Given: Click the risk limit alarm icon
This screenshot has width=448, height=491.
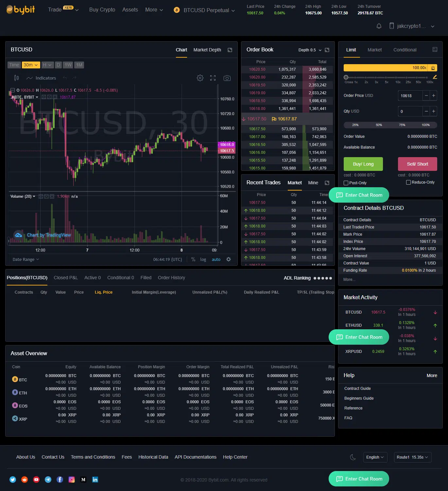Looking at the screenshot, I should (433, 68).
